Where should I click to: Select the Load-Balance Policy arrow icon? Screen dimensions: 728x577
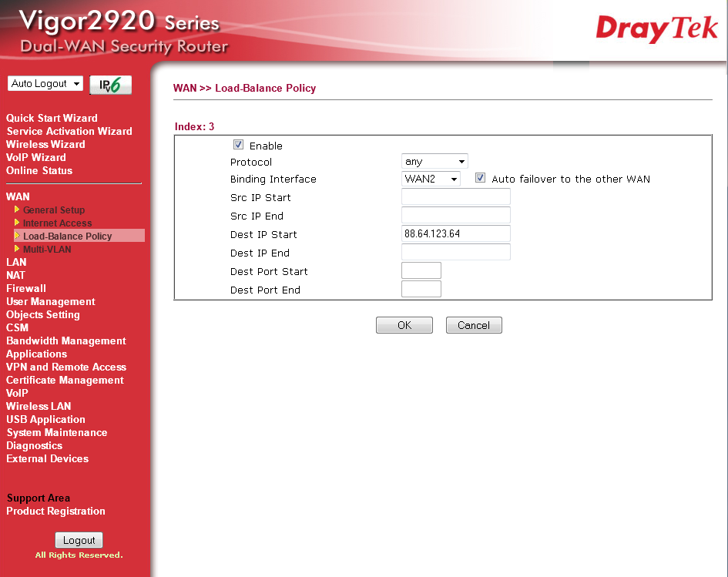(16, 236)
